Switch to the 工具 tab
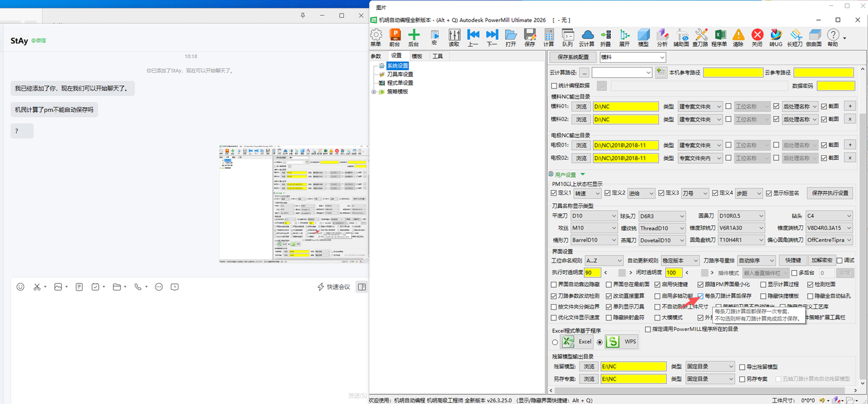This screenshot has width=868, height=404. pyautogui.click(x=437, y=56)
